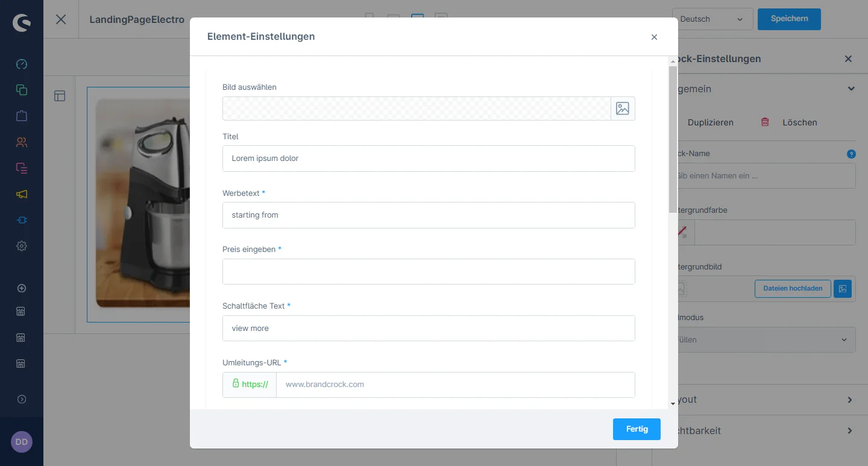The image size is (868, 466).
Task: Click the Speichern button
Action: pos(789,19)
